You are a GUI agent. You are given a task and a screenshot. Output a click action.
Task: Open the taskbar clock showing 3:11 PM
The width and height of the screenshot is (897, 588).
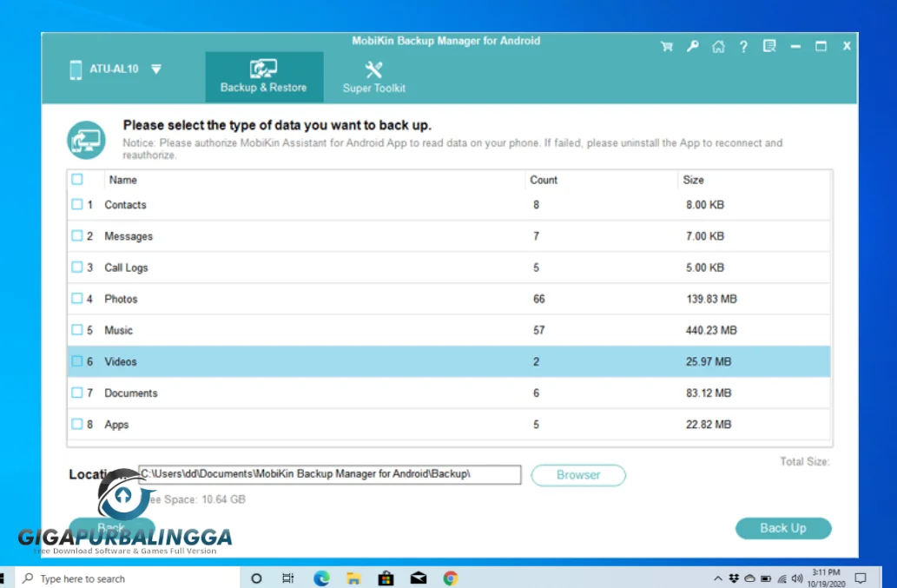(826, 578)
